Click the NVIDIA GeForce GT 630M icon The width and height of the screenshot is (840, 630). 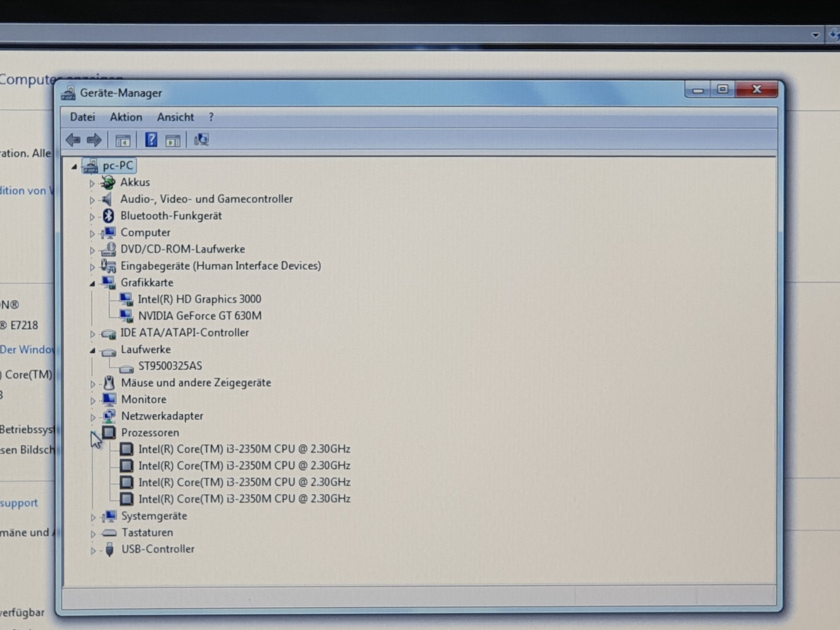(126, 316)
